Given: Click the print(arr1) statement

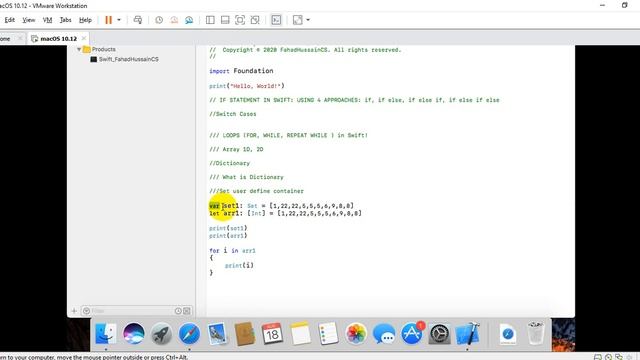Looking at the screenshot, I should (228, 236).
